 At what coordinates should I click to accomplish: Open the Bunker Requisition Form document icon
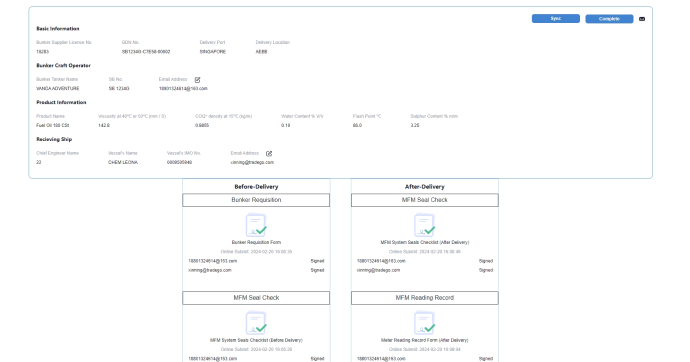256,225
